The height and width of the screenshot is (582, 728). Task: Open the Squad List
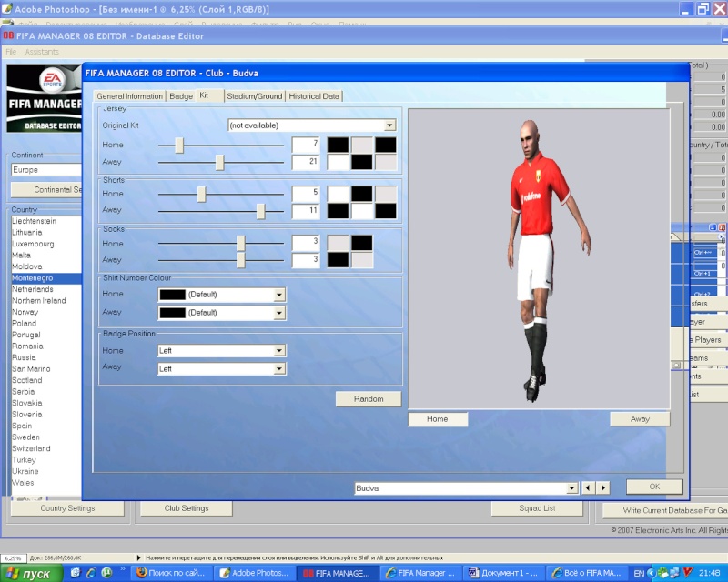click(537, 508)
